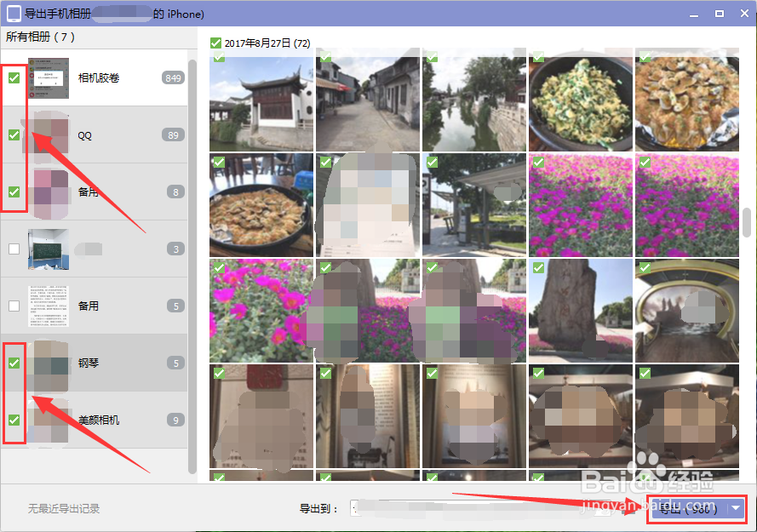757x532 pixels.
Task: Open the arched mural painting photo
Action: coord(687,311)
